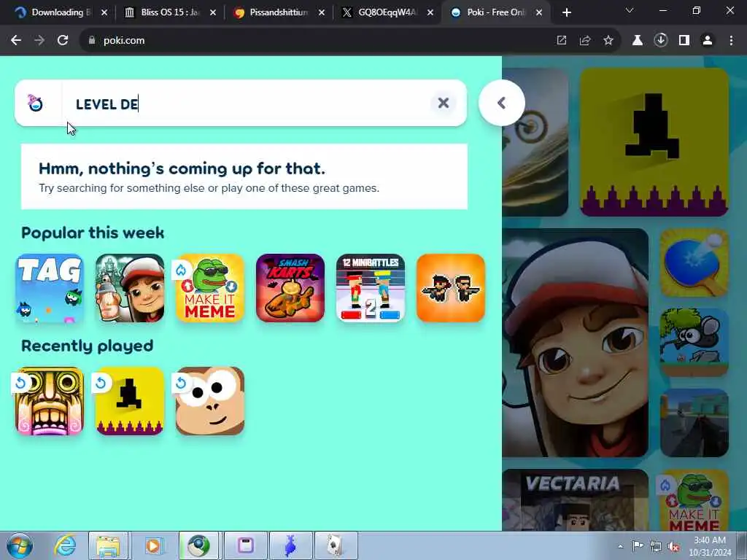Open the ping pong paddle game tile

click(694, 262)
